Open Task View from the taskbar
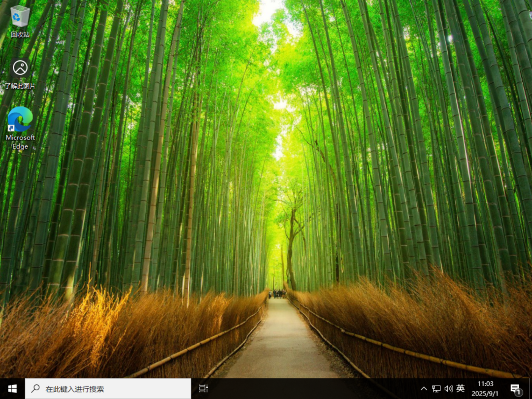The height and width of the screenshot is (399, 532). tap(203, 389)
